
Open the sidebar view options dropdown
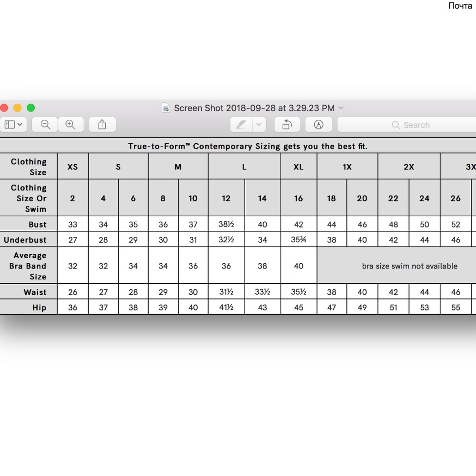pos(13,125)
